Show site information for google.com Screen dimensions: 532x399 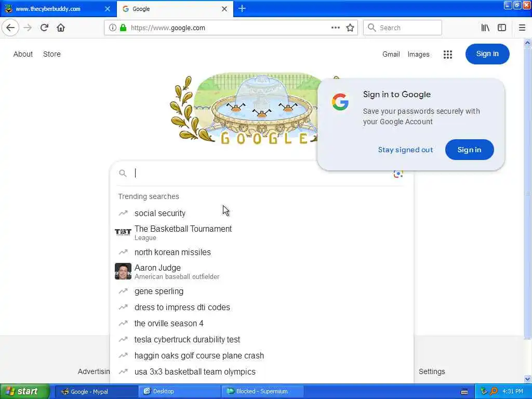112,28
